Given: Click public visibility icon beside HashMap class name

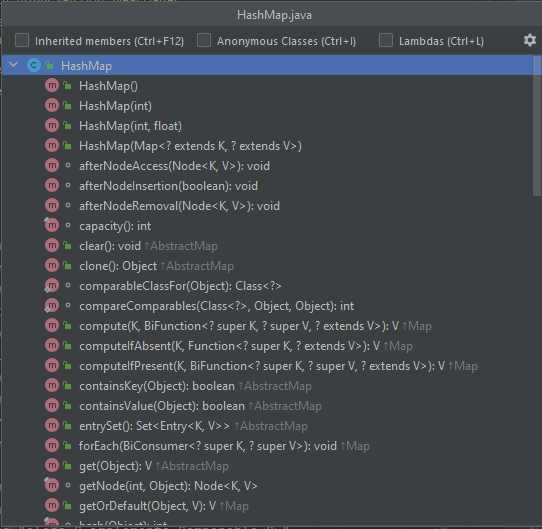Looking at the screenshot, I should pyautogui.click(x=49, y=65).
